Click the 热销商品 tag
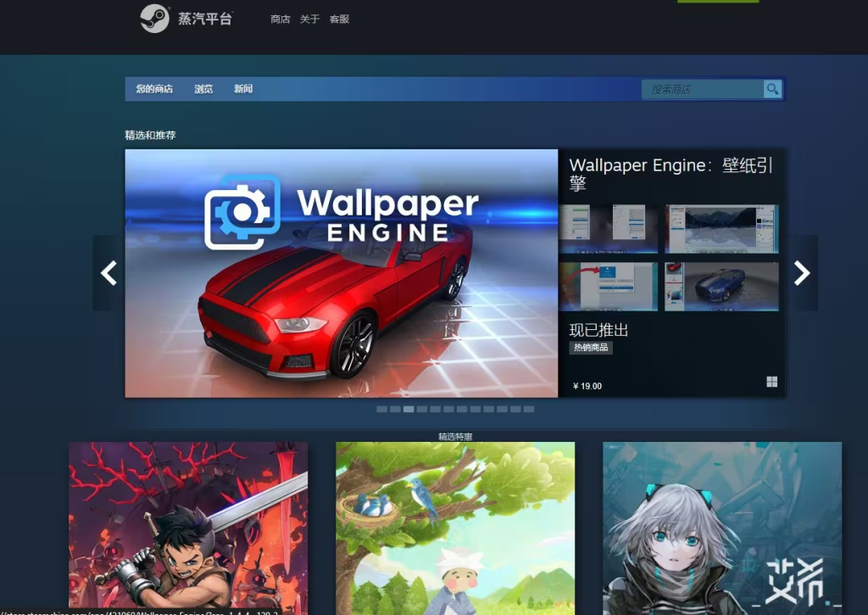This screenshot has height=615, width=868. point(591,348)
